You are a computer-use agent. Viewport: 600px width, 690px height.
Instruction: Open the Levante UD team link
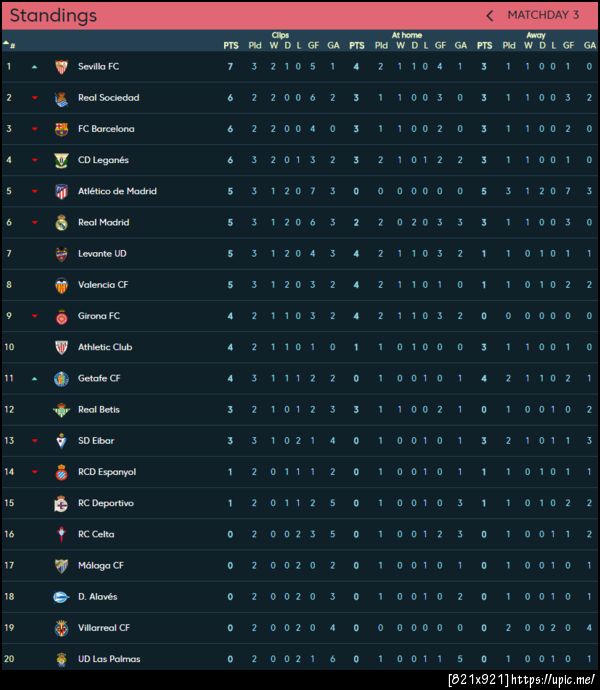pyautogui.click(x=102, y=254)
